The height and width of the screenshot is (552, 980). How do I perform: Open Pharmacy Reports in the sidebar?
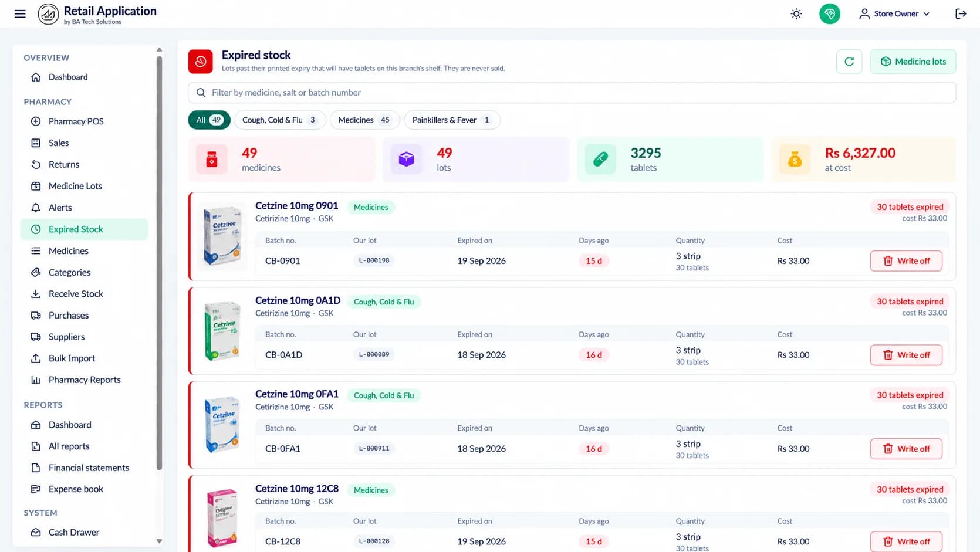pyautogui.click(x=84, y=380)
